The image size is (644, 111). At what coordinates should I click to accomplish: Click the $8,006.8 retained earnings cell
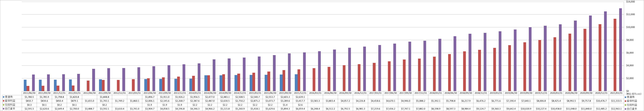pyautogui.click(x=541, y=101)
